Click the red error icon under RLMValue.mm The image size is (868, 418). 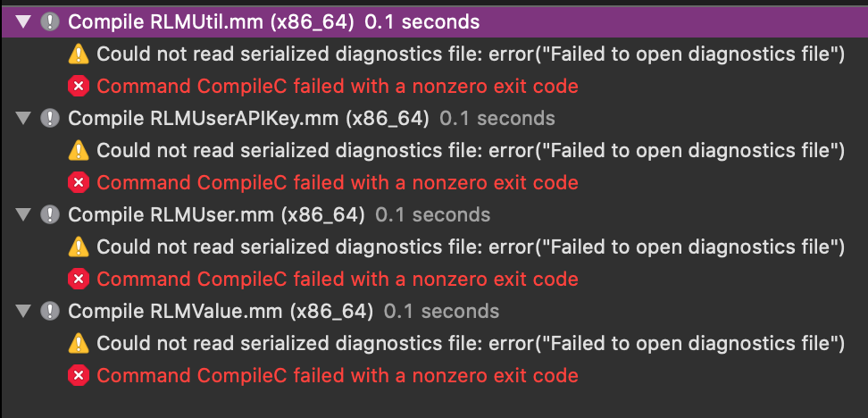click(79, 375)
